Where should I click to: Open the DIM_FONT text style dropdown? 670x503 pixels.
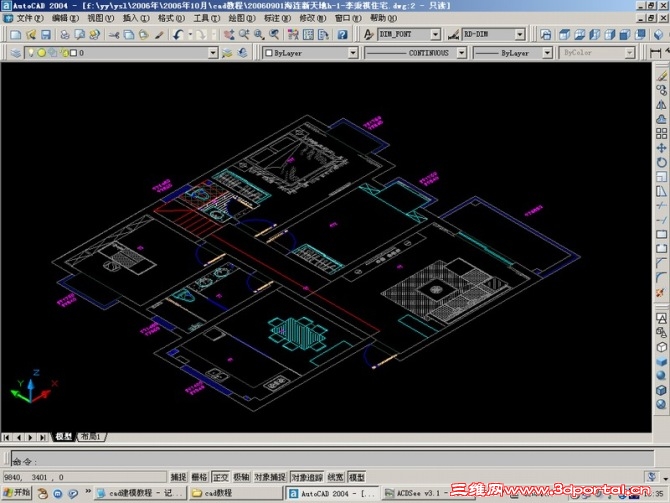435,34
